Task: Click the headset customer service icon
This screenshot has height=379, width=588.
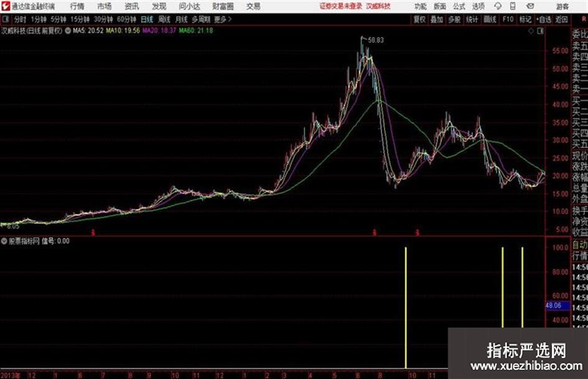Action: coord(498,6)
